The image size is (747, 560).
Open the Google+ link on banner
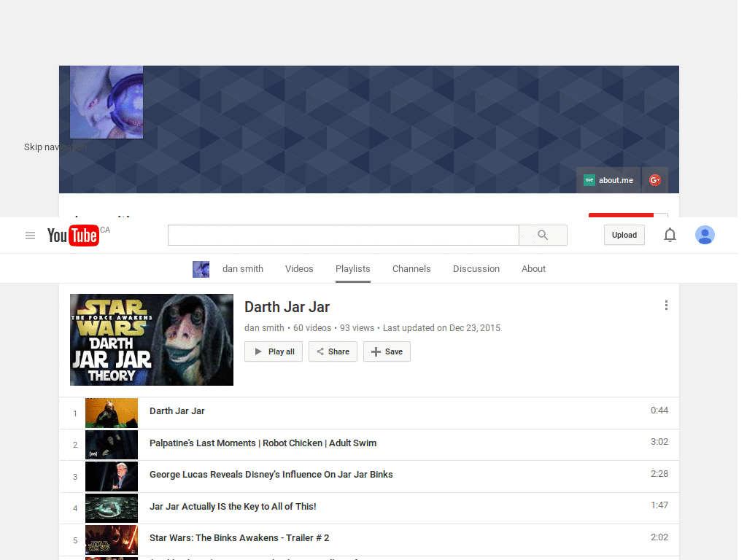click(x=655, y=180)
